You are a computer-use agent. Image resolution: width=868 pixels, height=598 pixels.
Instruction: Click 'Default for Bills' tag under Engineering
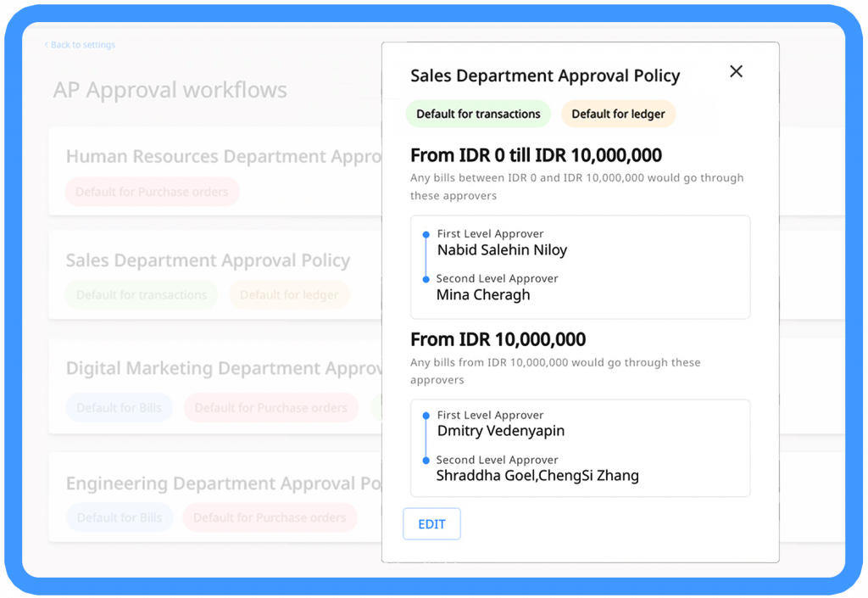tap(119, 517)
